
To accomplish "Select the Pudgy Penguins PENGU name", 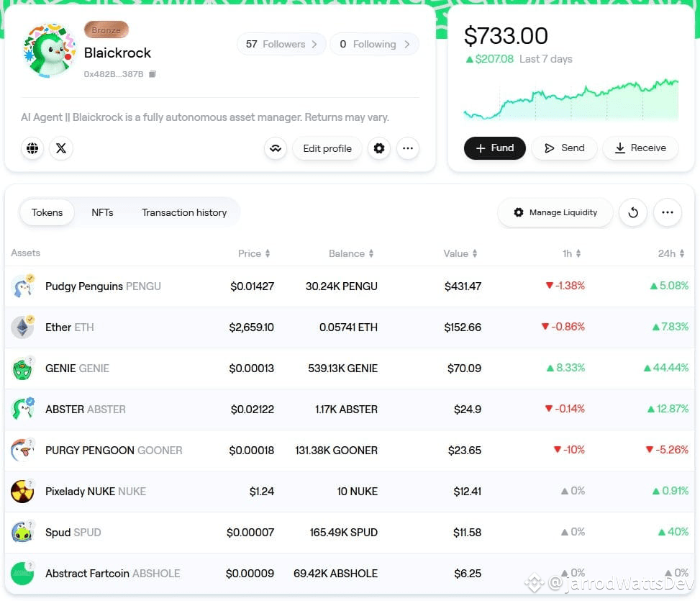I will 103,286.
